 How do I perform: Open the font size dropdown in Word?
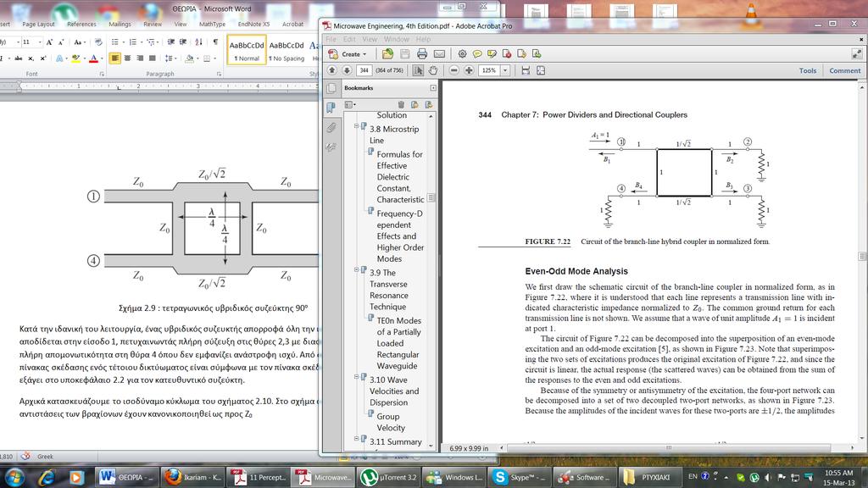point(39,42)
